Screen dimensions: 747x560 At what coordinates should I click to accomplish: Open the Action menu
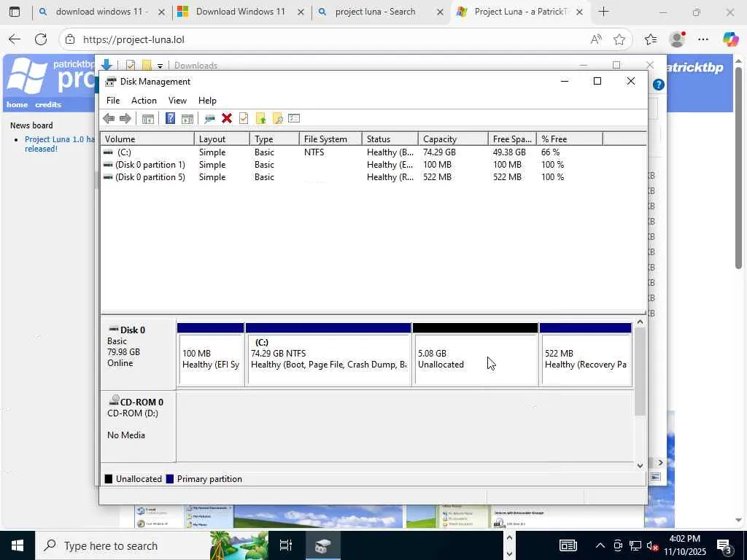click(x=144, y=101)
